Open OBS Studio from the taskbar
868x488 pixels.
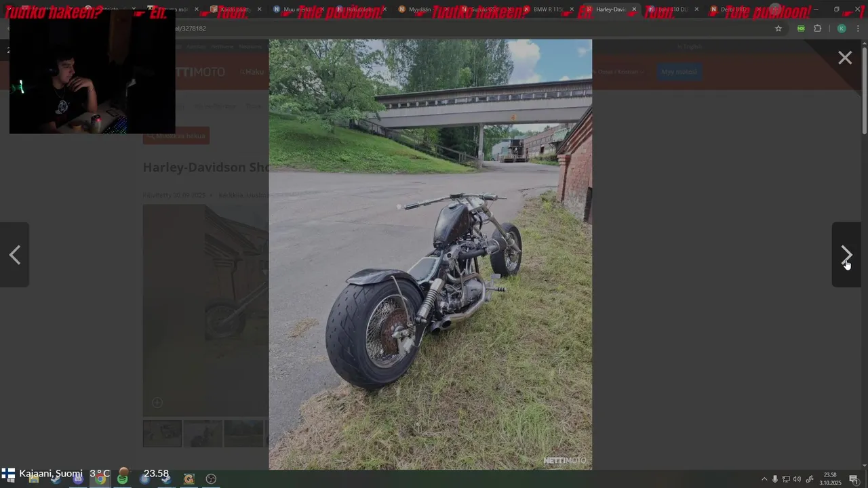tap(211, 479)
